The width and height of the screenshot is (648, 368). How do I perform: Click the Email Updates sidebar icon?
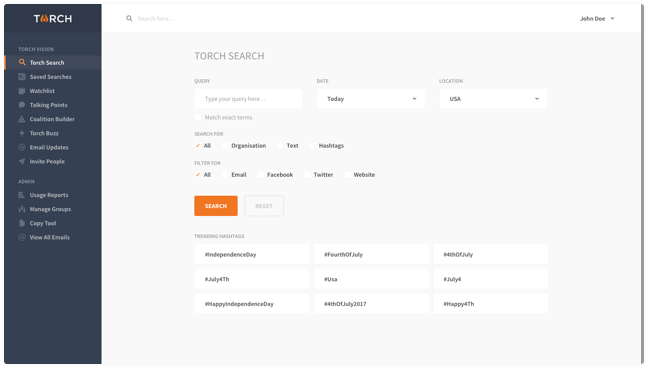tap(22, 147)
